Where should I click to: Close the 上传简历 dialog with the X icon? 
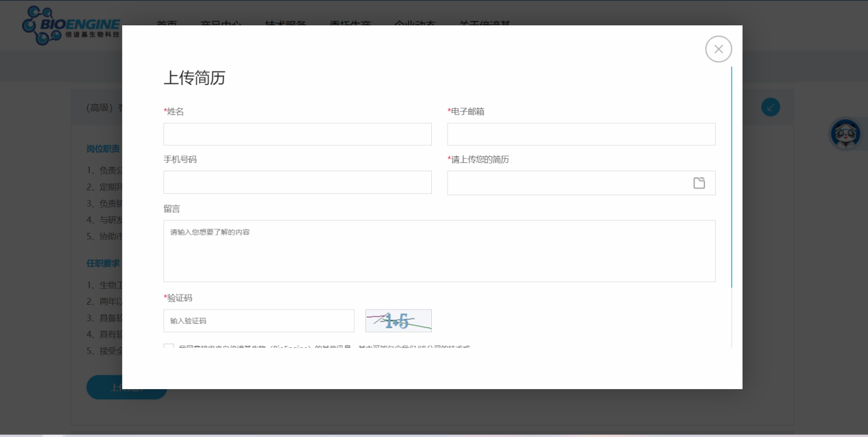pyautogui.click(x=719, y=49)
